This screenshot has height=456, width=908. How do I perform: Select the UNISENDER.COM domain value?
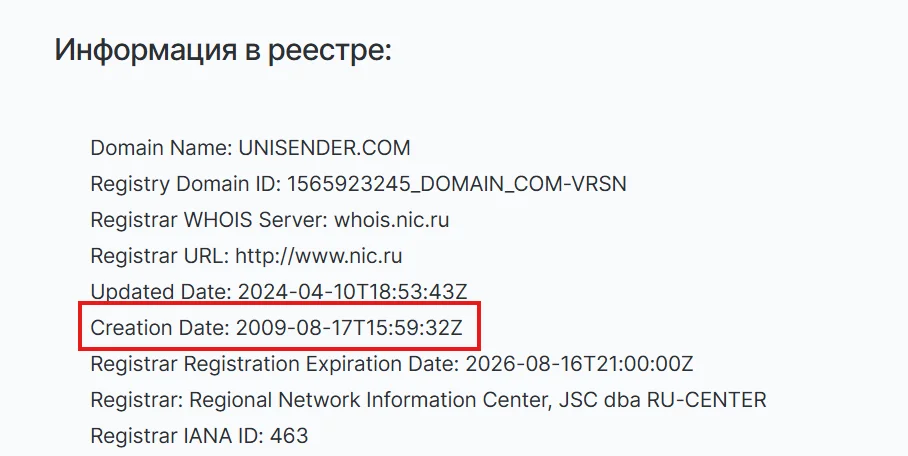pos(324,148)
